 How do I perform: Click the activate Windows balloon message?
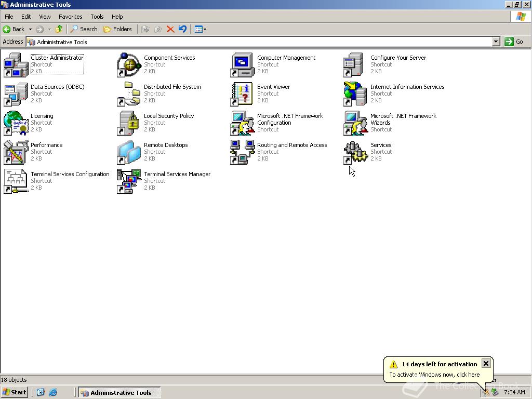(434, 375)
